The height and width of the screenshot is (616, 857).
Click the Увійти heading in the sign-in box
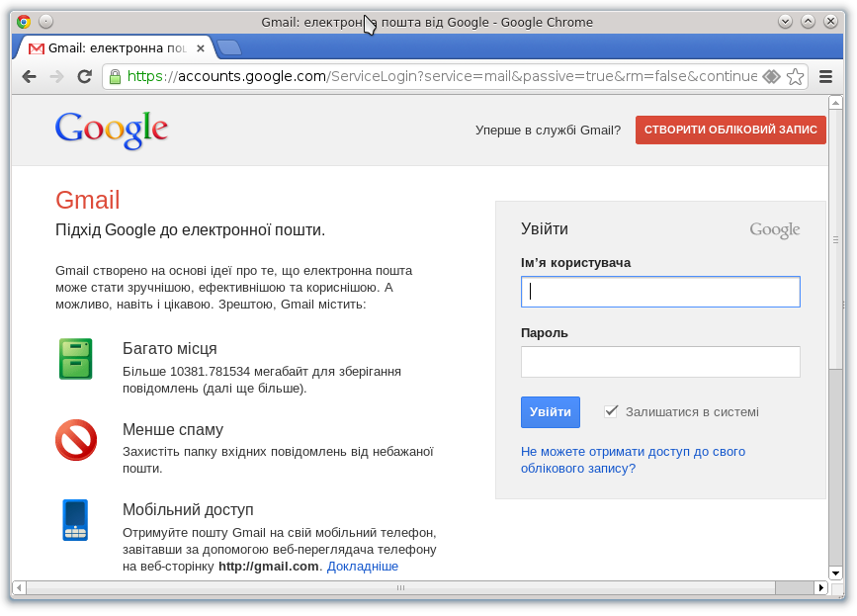[x=545, y=229]
